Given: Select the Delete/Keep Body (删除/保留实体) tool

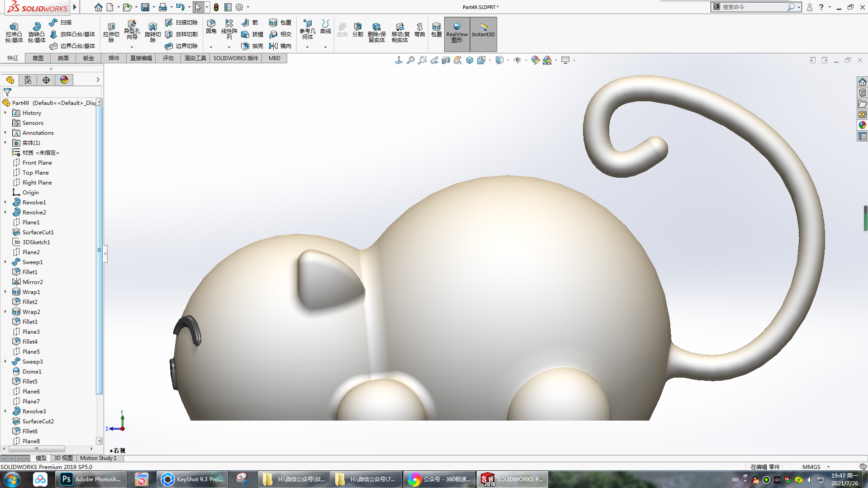Looking at the screenshot, I should (376, 33).
